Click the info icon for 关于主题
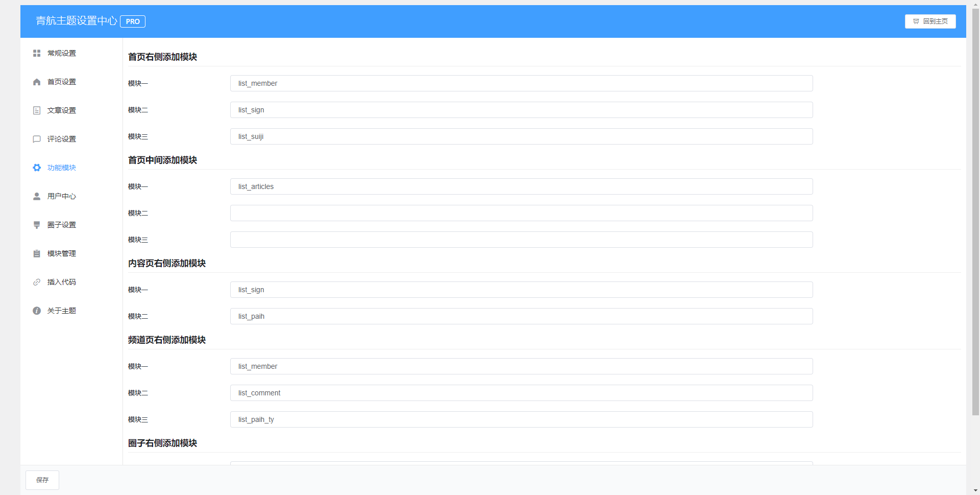The image size is (980, 495). (37, 311)
